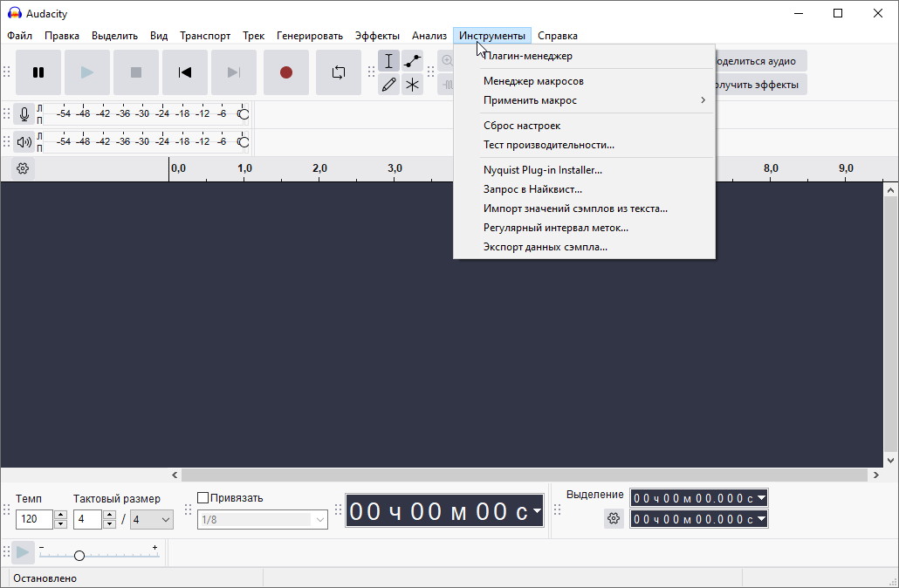Open selection end time format dropdown
The image size is (899, 588).
761,519
